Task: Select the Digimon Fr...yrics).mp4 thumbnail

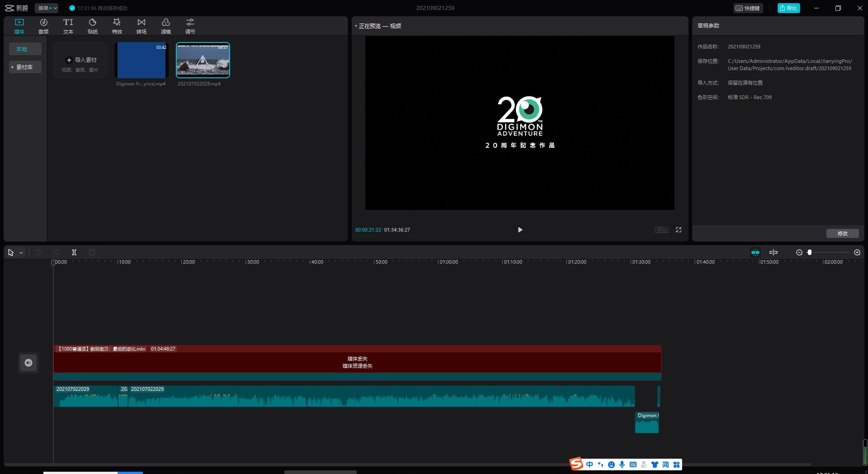Action: pos(141,60)
